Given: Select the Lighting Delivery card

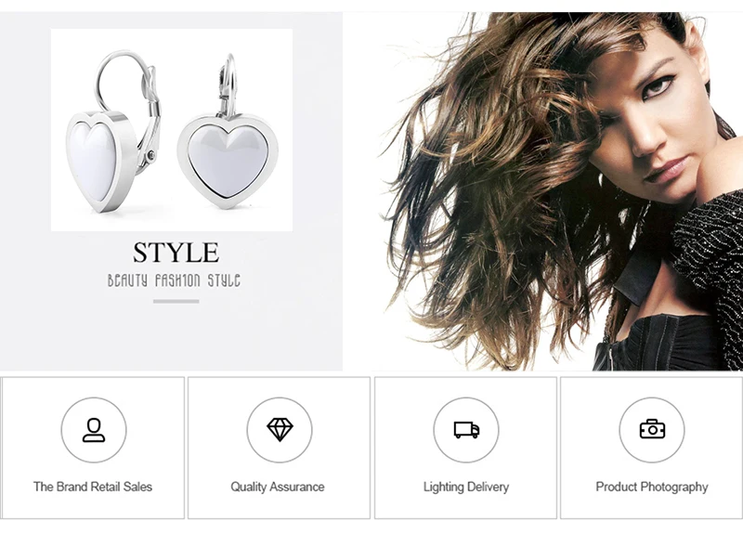Looking at the screenshot, I should tap(466, 448).
